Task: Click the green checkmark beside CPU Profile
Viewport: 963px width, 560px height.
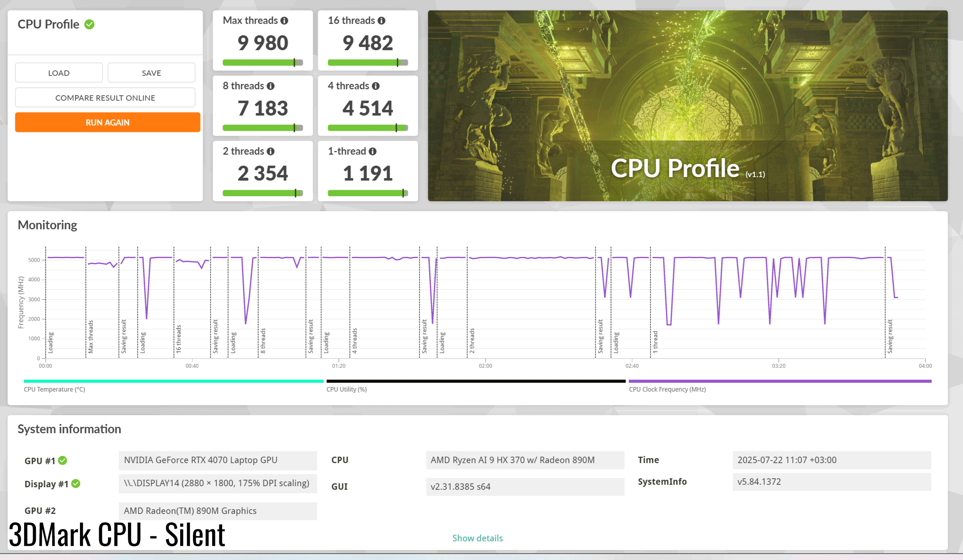Action: [90, 25]
